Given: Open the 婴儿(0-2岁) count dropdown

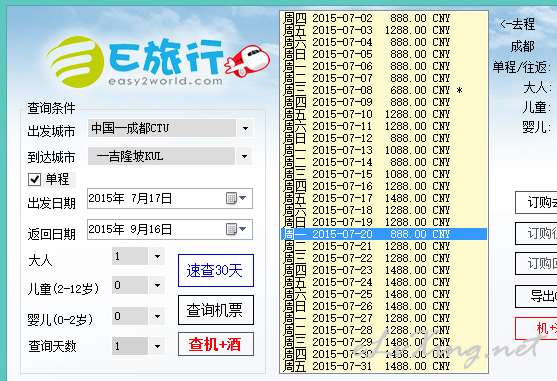Looking at the screenshot, I should click(157, 316).
